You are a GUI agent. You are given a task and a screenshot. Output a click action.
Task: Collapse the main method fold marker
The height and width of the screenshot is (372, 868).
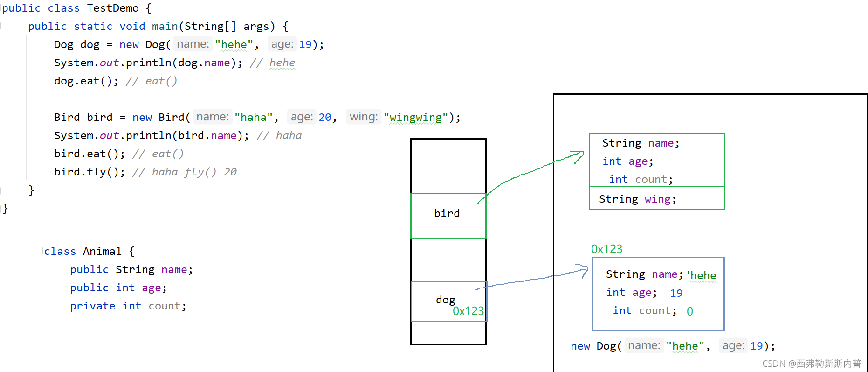point(1,26)
